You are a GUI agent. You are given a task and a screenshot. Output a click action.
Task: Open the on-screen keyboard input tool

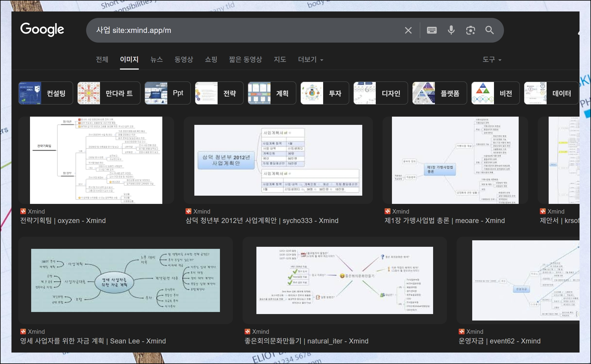click(432, 30)
